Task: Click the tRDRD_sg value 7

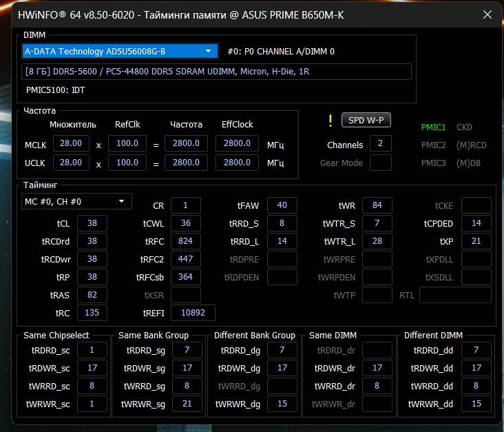Action: [187, 350]
